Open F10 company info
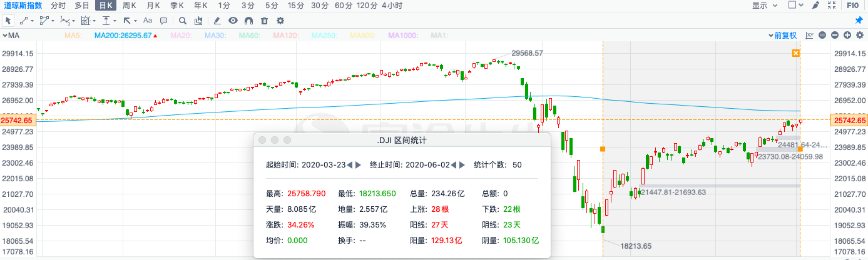The width and height of the screenshot is (868, 260). tap(852, 5)
